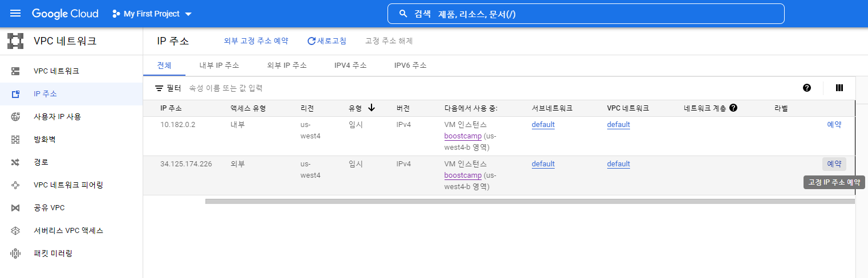This screenshot has height=278, width=868.
Task: Click the 방화벽 firewall icon
Action: tap(15, 140)
